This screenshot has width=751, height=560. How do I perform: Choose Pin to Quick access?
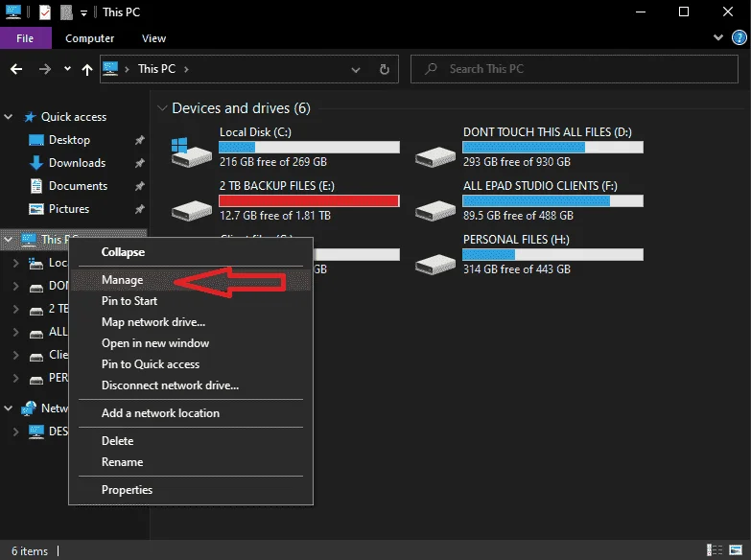click(191, 364)
